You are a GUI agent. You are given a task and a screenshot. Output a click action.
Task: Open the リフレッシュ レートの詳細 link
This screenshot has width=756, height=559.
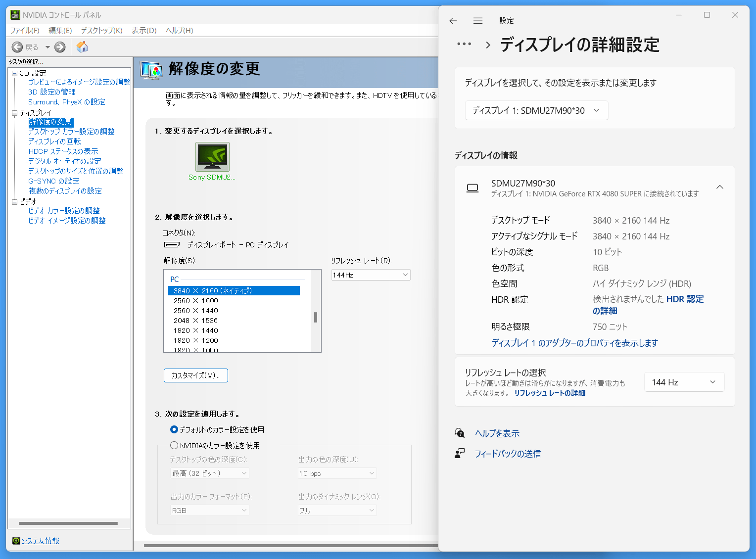[550, 393]
